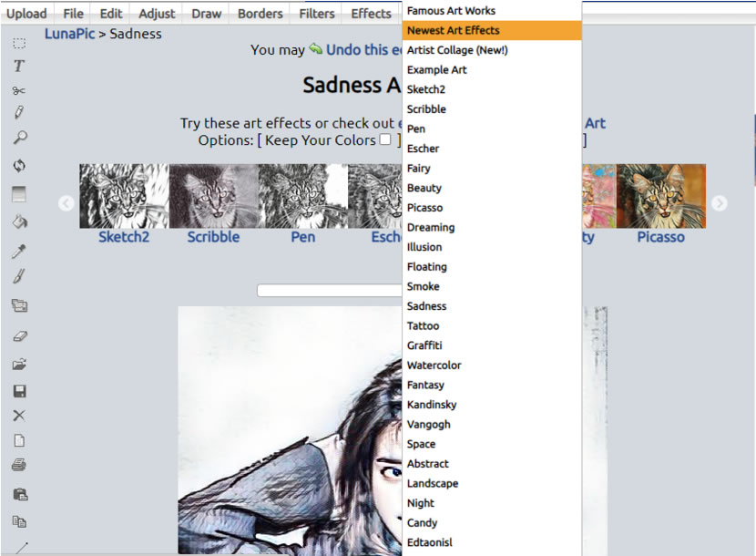Toggle the Keep Your Colors checkbox

coord(385,139)
